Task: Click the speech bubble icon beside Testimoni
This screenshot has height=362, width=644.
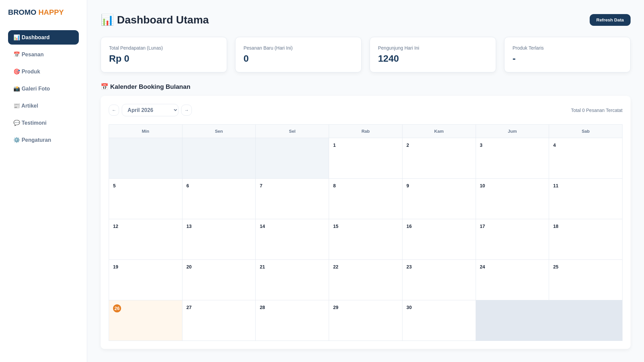Action: [x=16, y=123]
